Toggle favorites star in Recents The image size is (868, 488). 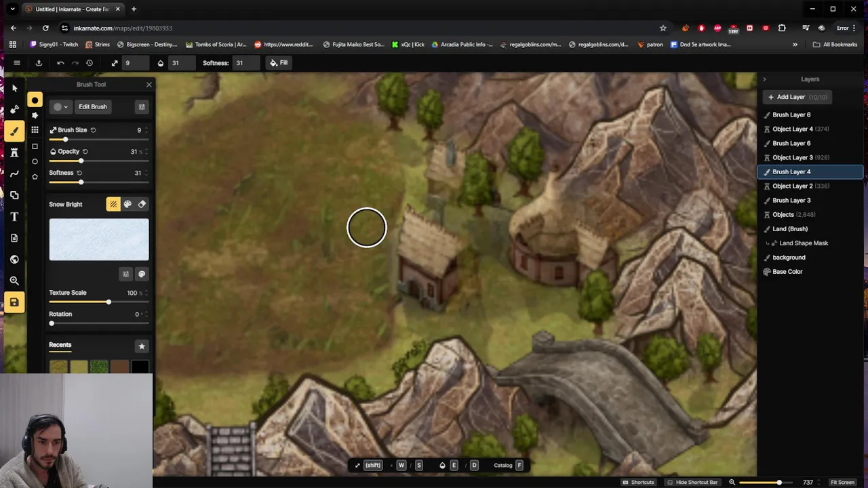[x=142, y=346]
